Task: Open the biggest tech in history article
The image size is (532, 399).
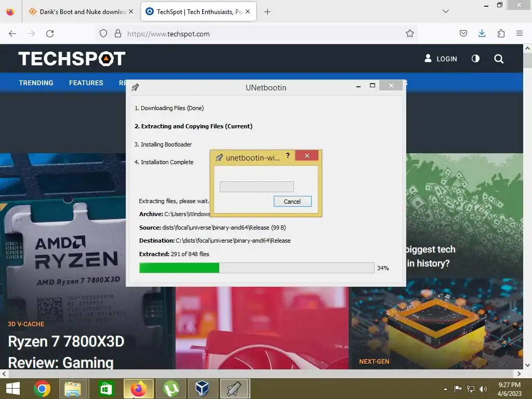Action: [430, 256]
